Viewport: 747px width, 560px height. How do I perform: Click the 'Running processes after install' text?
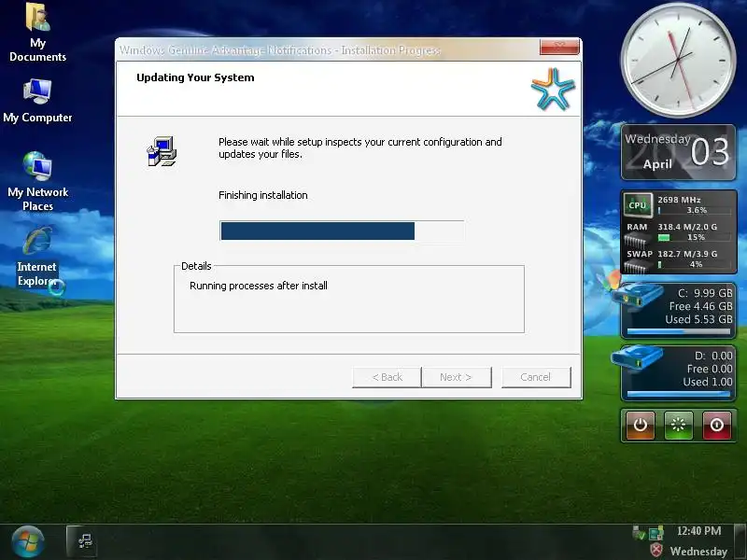(259, 286)
